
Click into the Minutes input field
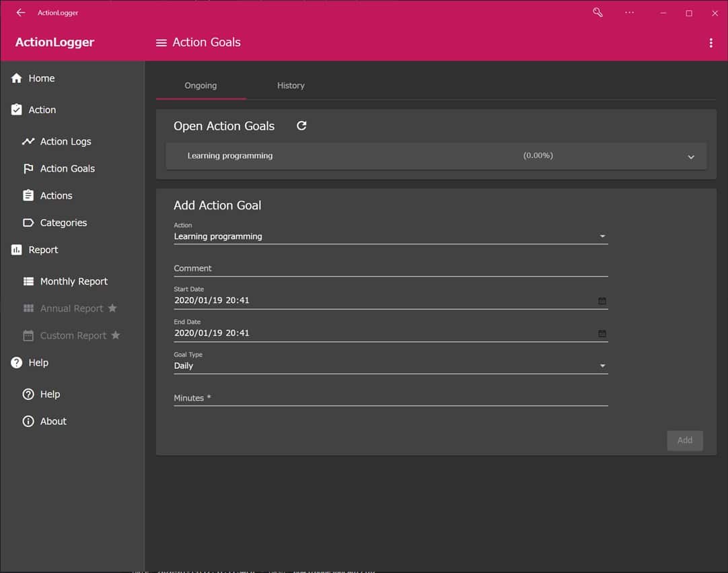tap(390, 398)
